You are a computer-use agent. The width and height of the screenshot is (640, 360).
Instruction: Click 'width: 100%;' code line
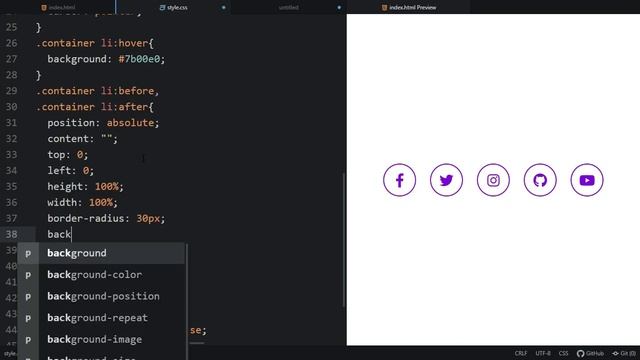[82, 202]
